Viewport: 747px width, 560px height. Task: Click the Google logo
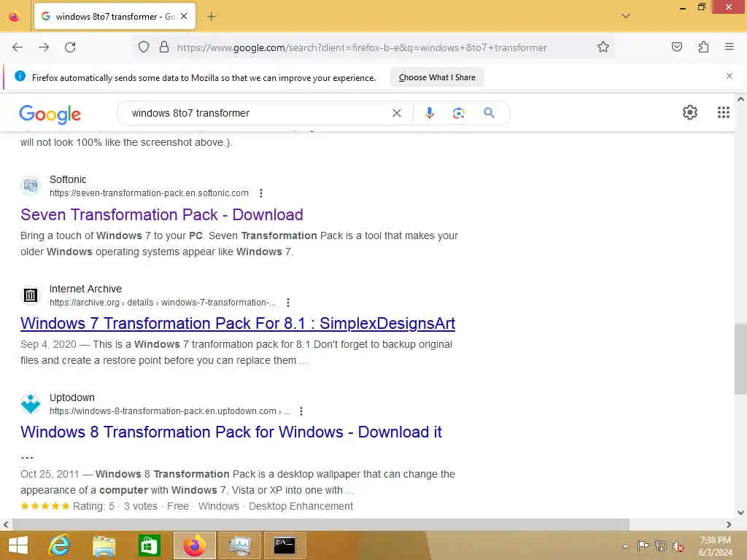click(50, 114)
